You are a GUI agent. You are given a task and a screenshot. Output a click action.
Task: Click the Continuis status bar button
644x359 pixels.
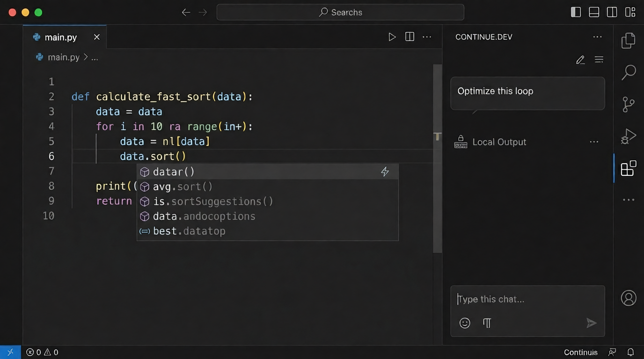tap(580, 352)
